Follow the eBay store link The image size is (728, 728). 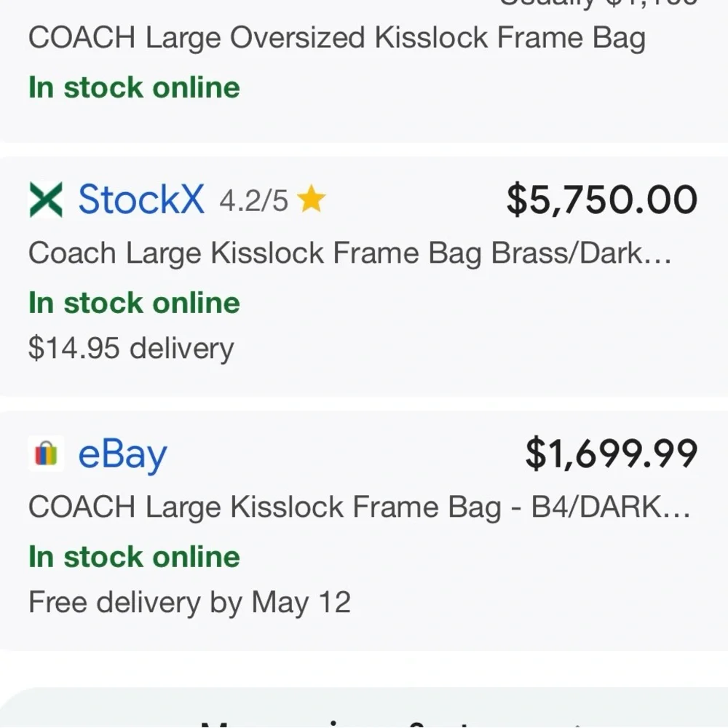[x=122, y=454]
